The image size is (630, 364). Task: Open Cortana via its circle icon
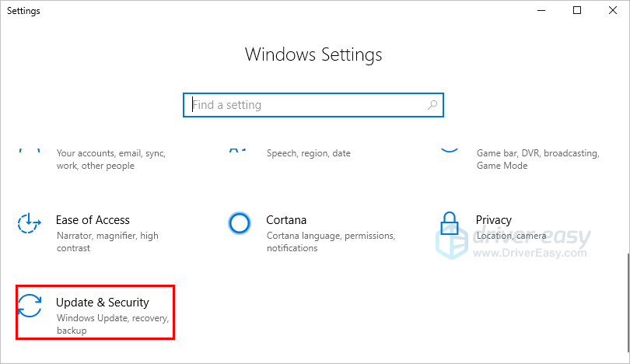(x=240, y=224)
